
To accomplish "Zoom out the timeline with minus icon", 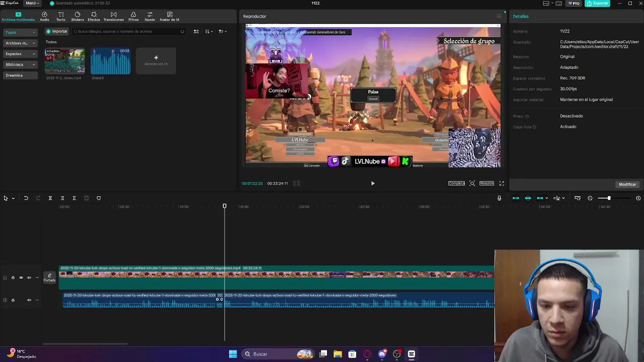I will (x=590, y=198).
